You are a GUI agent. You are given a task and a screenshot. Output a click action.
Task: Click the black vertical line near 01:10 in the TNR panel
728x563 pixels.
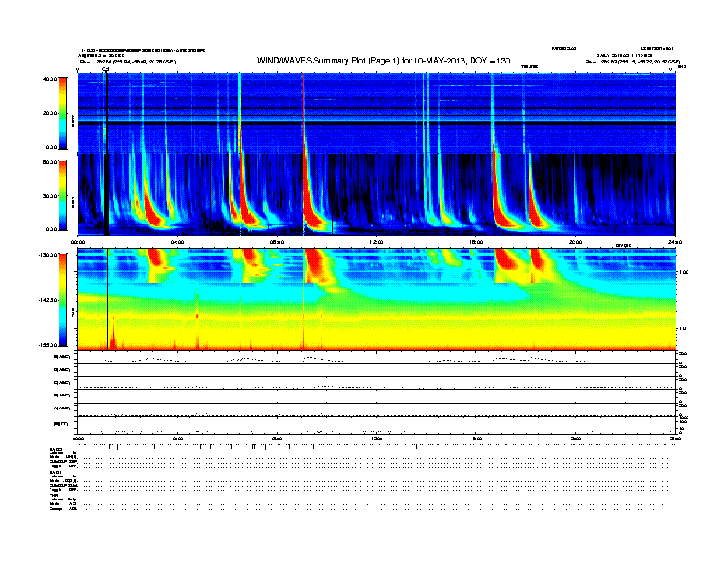(x=108, y=300)
